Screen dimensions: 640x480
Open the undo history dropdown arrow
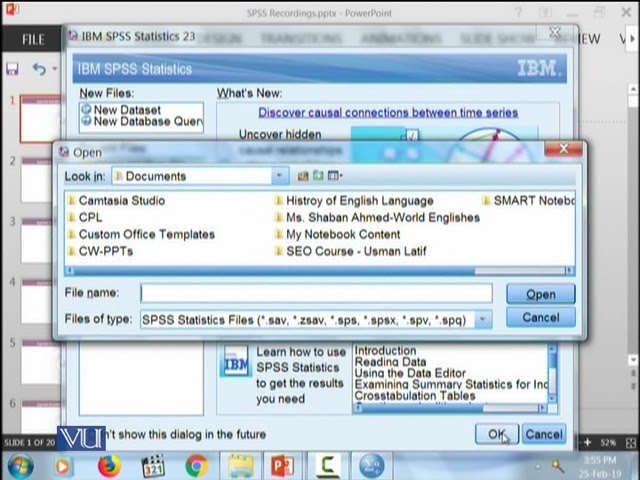[x=55, y=69]
